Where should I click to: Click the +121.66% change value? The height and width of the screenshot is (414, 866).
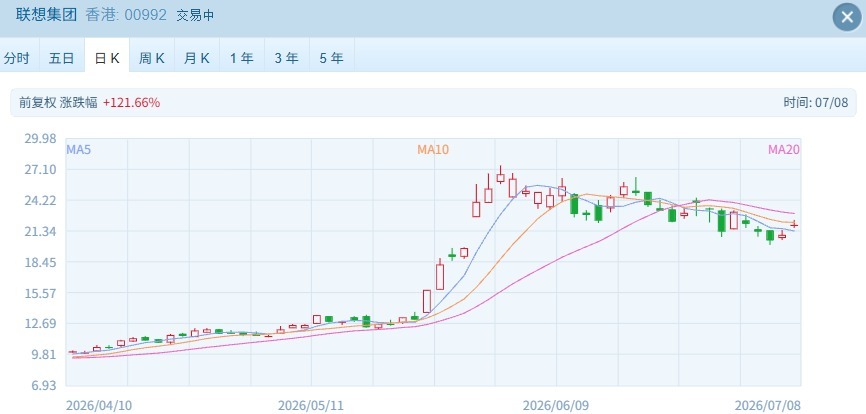pyautogui.click(x=131, y=102)
